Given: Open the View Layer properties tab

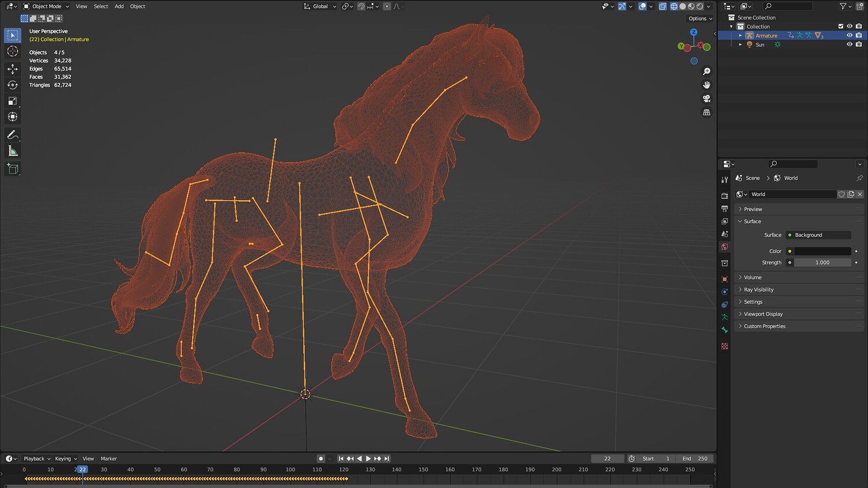Looking at the screenshot, I should (x=724, y=221).
